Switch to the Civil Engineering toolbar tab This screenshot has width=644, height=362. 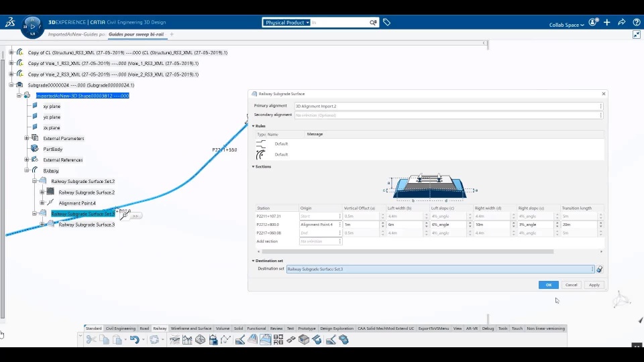coord(120,328)
